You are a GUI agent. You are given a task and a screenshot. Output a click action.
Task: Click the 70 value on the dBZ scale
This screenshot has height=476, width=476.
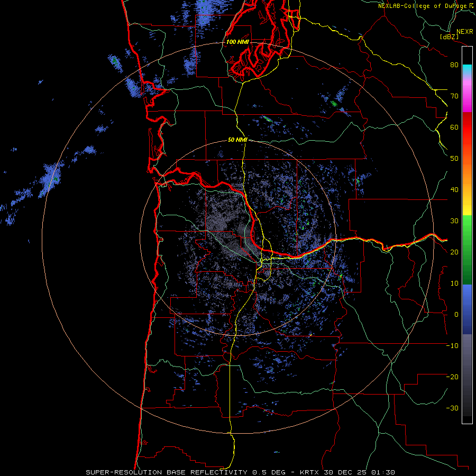tap(454, 96)
